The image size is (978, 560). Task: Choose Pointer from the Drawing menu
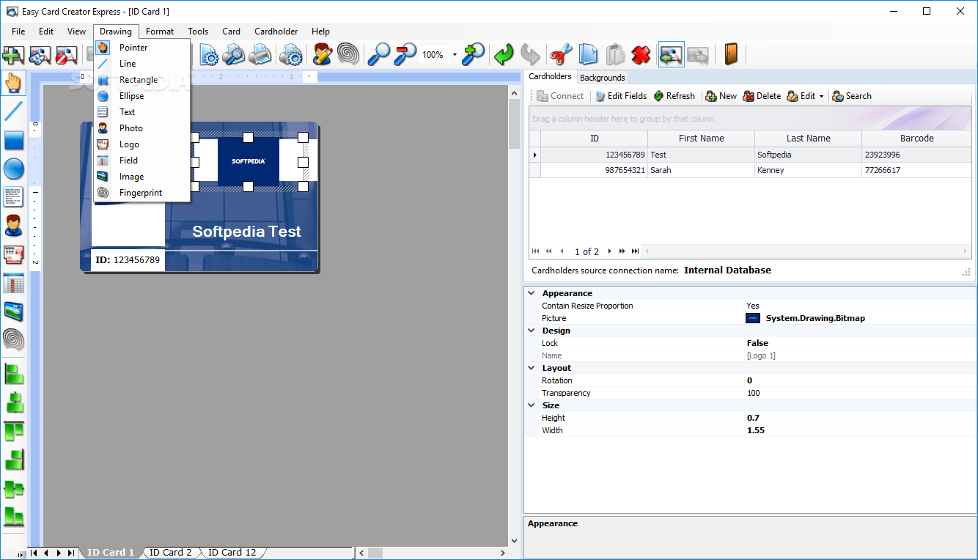(x=141, y=48)
